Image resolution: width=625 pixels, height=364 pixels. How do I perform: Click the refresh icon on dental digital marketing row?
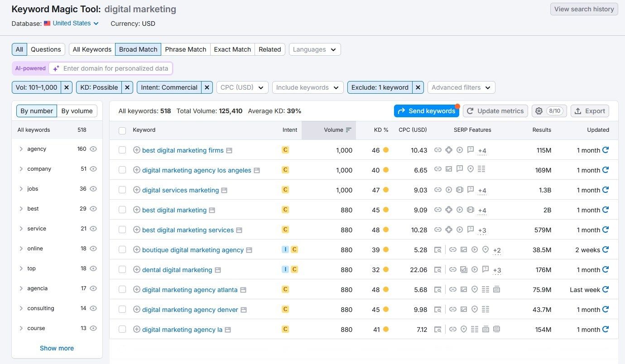point(606,269)
